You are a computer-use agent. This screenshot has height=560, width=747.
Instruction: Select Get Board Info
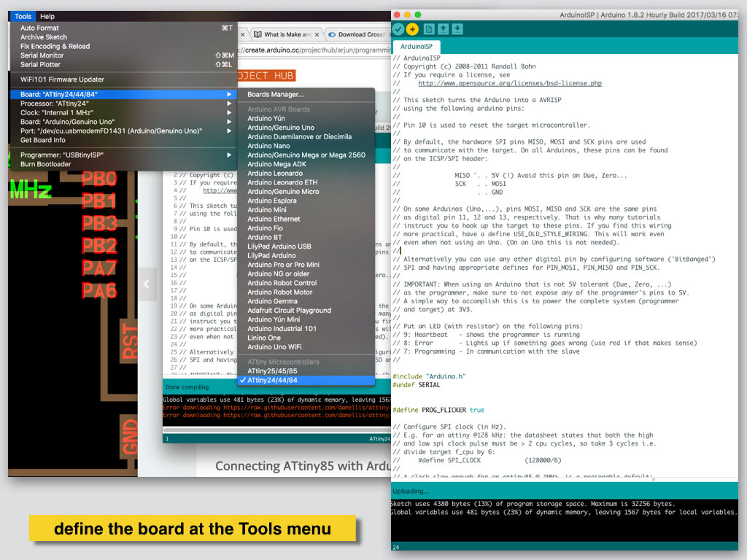[123, 140]
